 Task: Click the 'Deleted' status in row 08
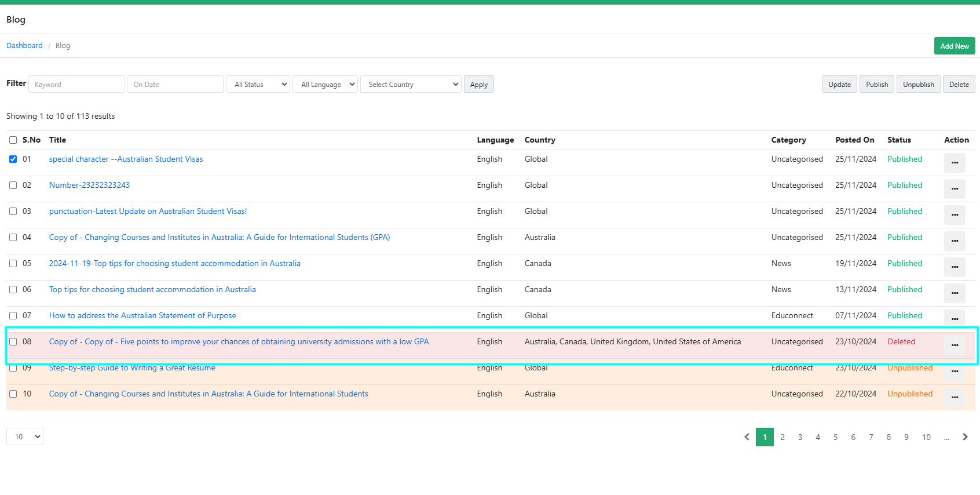coord(901,342)
